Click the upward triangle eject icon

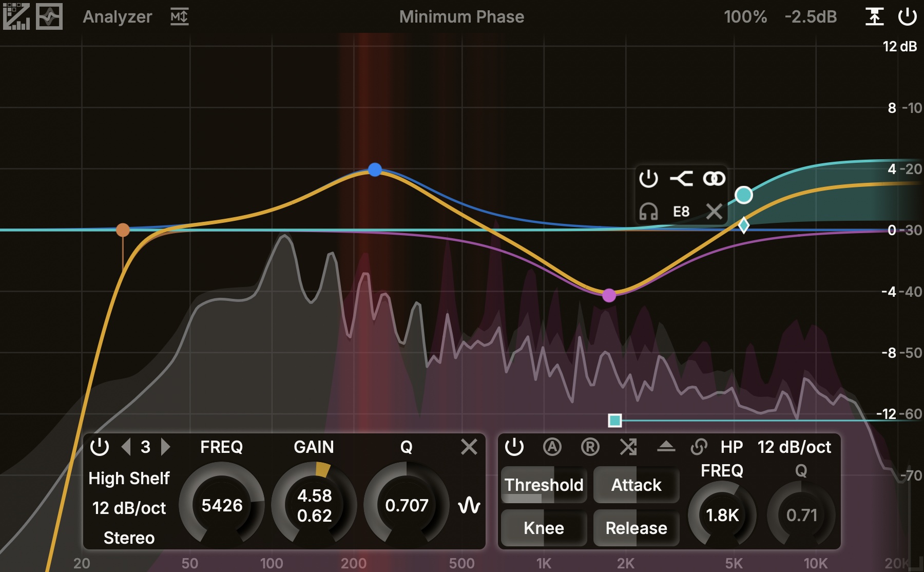pyautogui.click(x=666, y=447)
